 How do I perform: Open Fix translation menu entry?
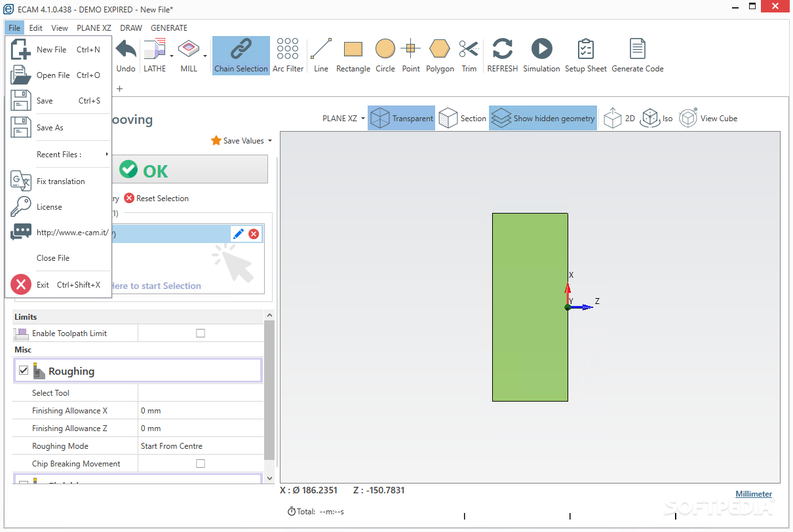point(58,181)
